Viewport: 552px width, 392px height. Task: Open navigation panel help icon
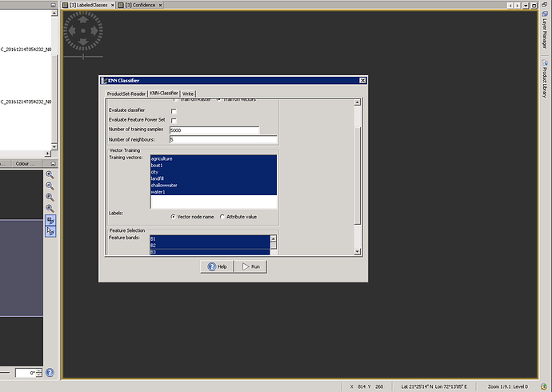50,372
